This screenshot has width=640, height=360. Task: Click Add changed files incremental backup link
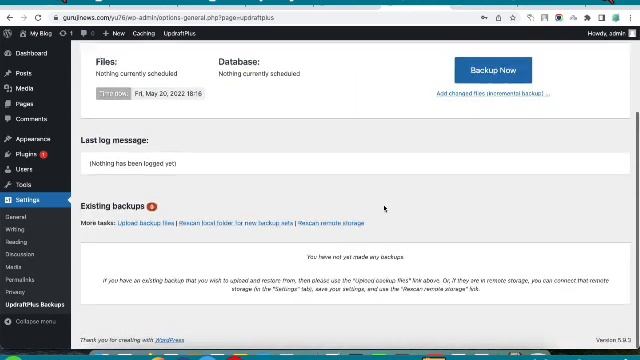click(493, 93)
